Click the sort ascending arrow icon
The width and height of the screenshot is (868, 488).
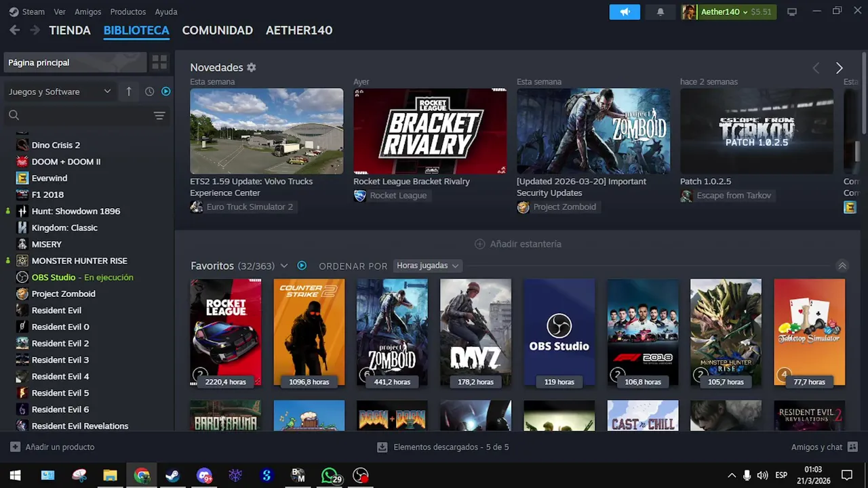tap(129, 91)
